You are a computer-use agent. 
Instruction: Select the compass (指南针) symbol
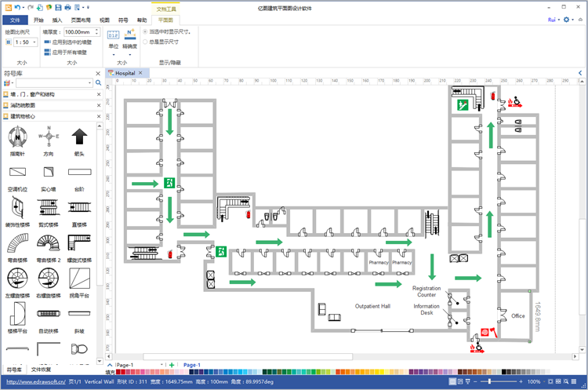(16, 137)
